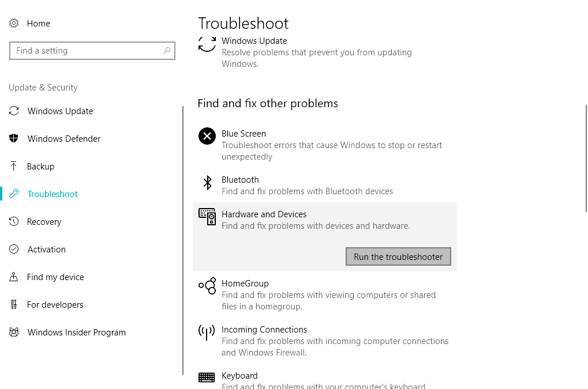Select For developers in the sidebar

point(55,304)
